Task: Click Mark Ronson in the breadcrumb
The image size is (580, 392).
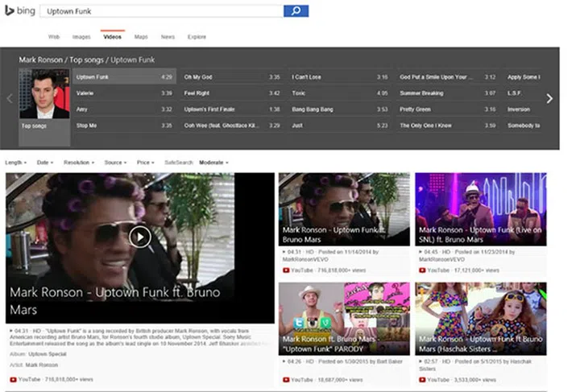Action: 41,60
